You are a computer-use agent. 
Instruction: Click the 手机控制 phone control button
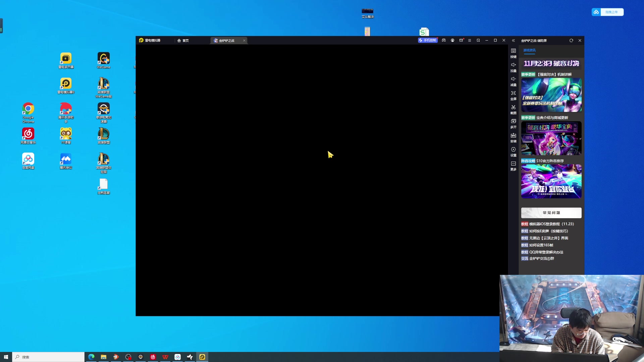(428, 40)
